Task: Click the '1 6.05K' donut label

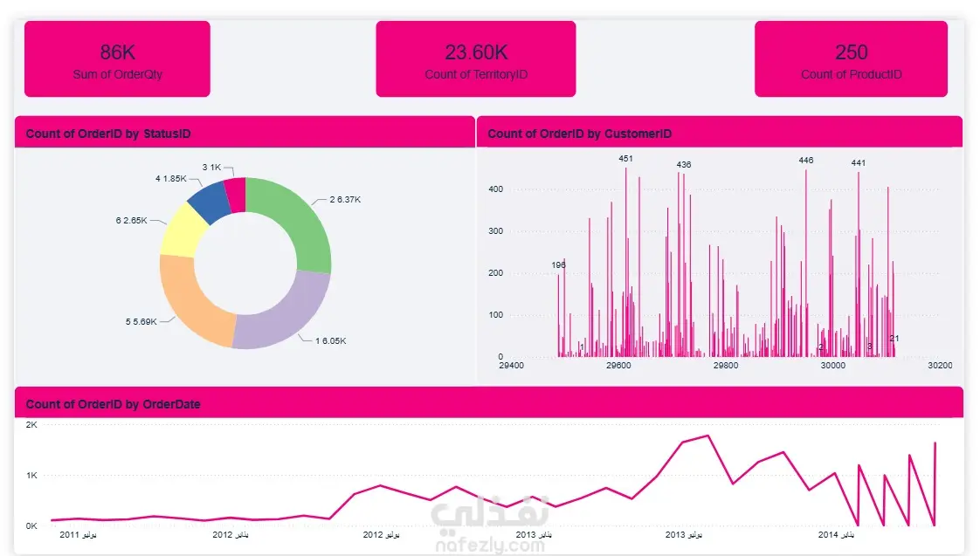Action: point(331,341)
